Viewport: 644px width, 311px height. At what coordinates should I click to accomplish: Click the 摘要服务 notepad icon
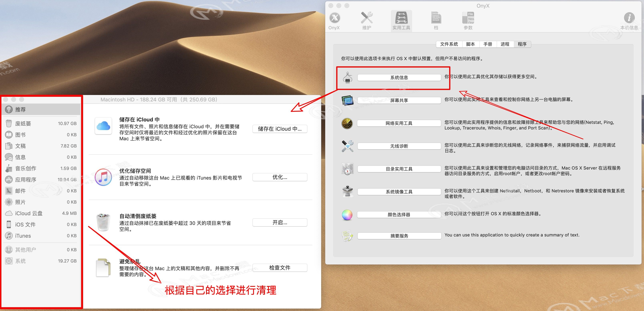tap(347, 236)
